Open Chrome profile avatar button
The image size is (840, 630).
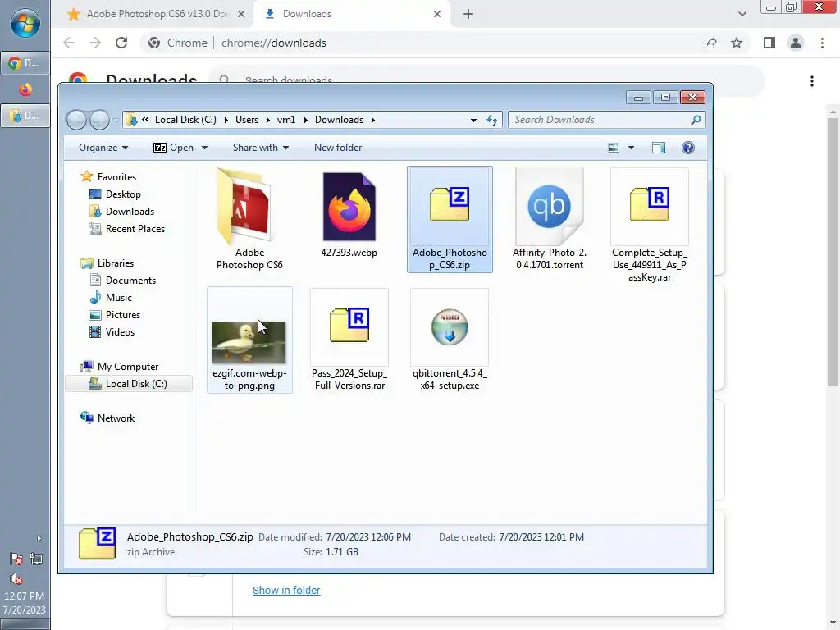click(x=796, y=43)
